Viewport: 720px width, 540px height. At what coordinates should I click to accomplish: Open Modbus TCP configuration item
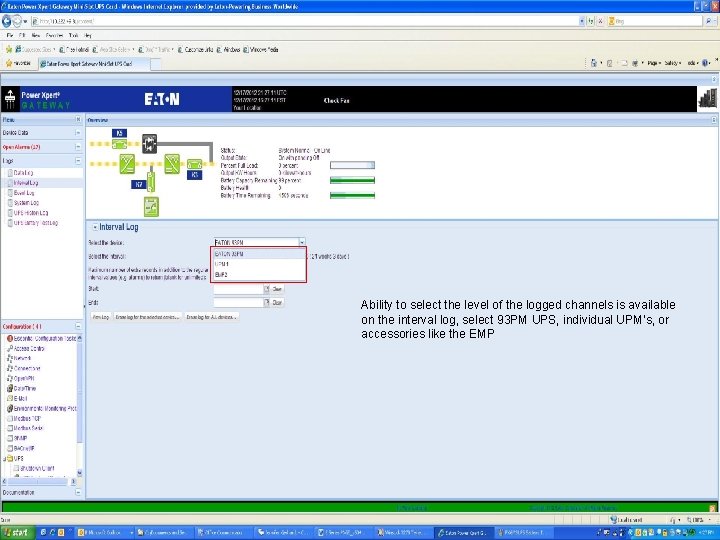pyautogui.click(x=24, y=418)
